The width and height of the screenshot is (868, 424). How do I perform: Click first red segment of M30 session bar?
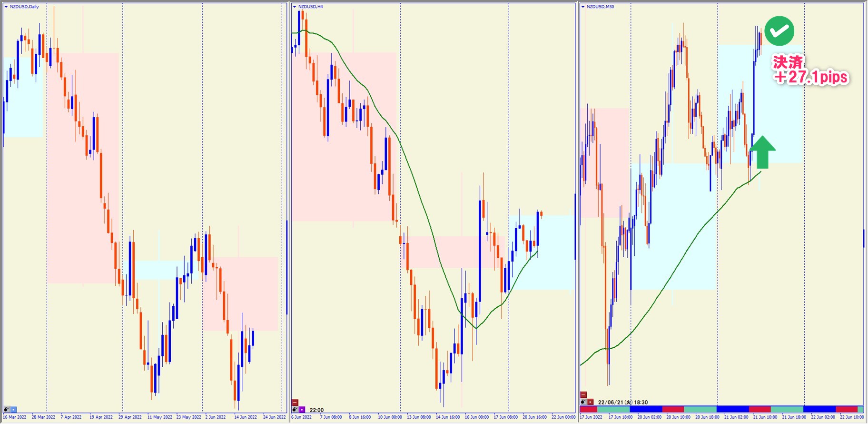point(588,409)
